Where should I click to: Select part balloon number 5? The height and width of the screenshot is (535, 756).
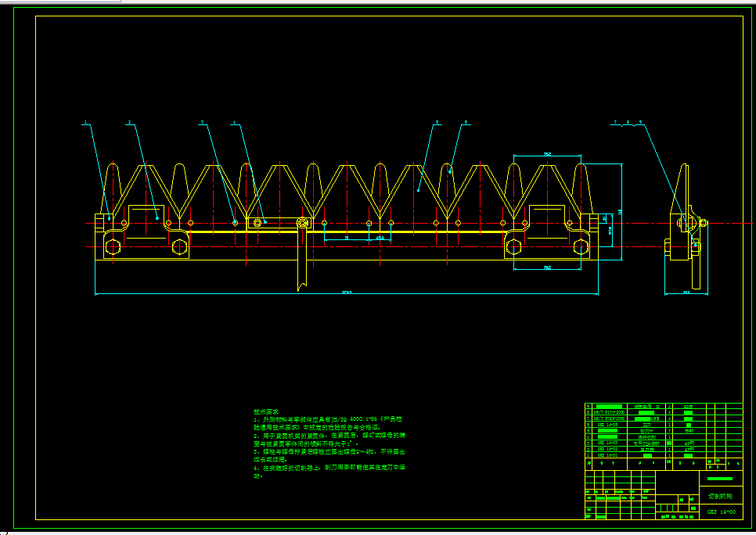(437, 123)
